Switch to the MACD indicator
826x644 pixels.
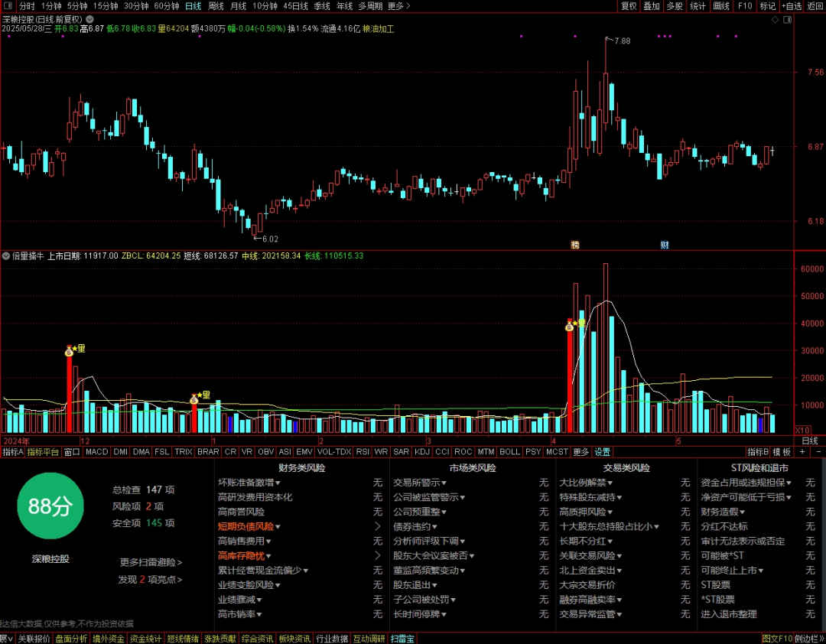pos(96,452)
